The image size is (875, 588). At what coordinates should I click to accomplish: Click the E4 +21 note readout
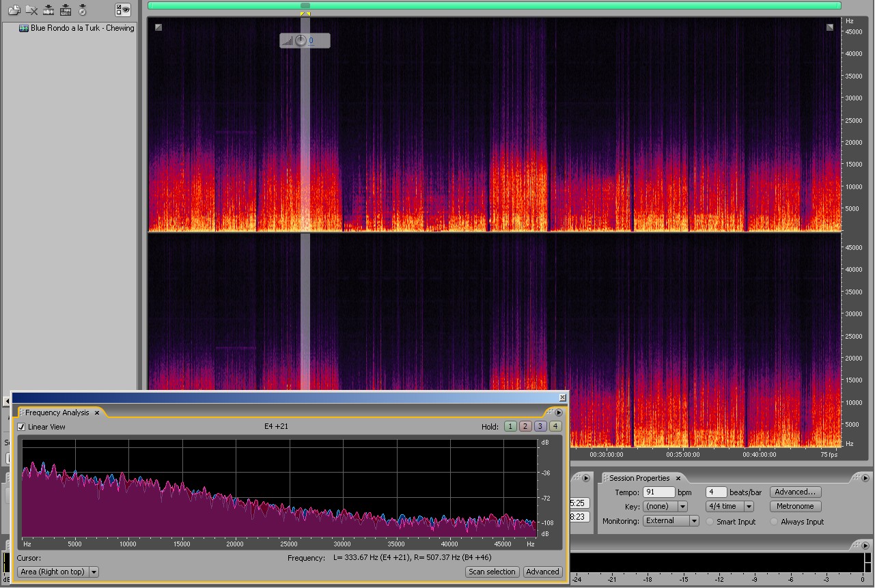[276, 426]
